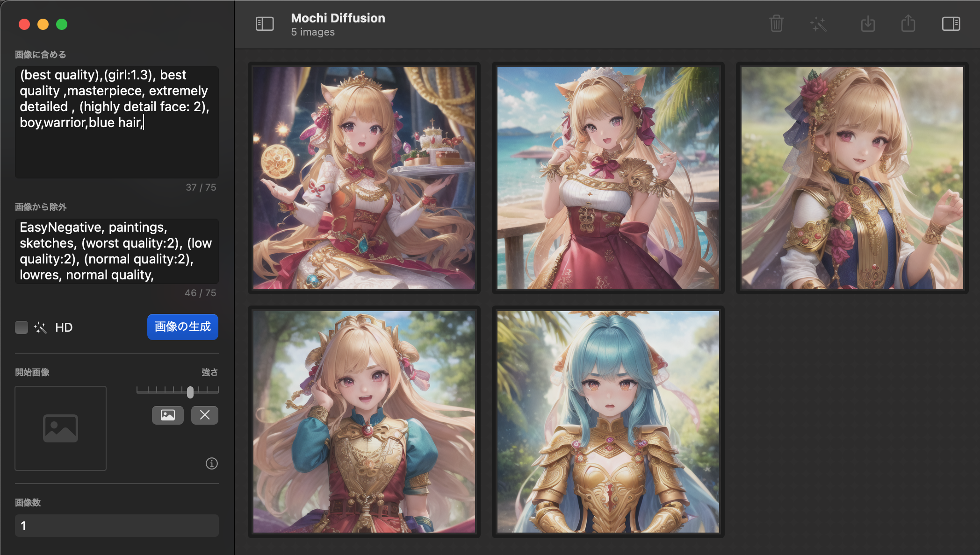Adjust the 強さ strength slider handle
Viewport: 980px width, 555px height.
tap(190, 392)
